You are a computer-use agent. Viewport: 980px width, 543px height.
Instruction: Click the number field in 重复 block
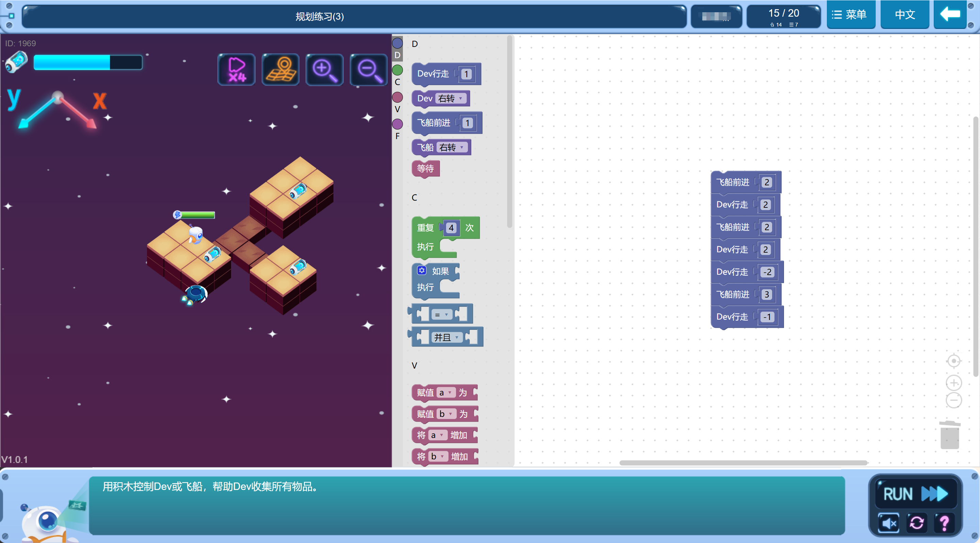451,228
